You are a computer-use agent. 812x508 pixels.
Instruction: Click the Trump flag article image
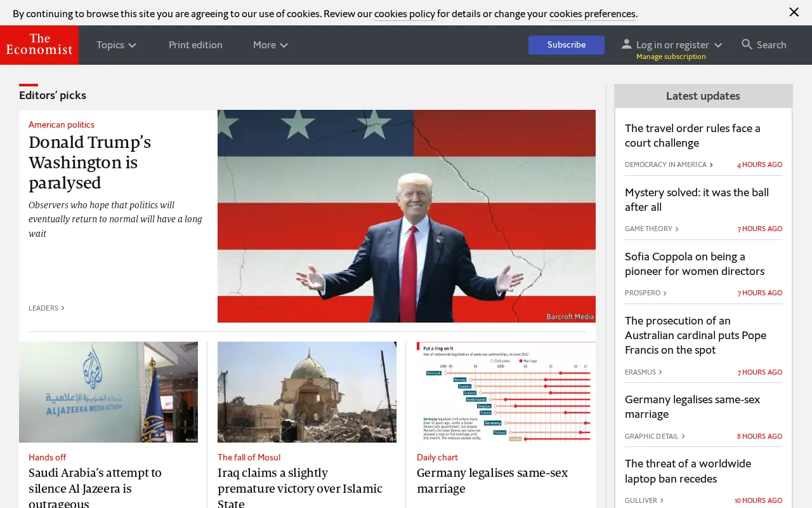pos(407,216)
